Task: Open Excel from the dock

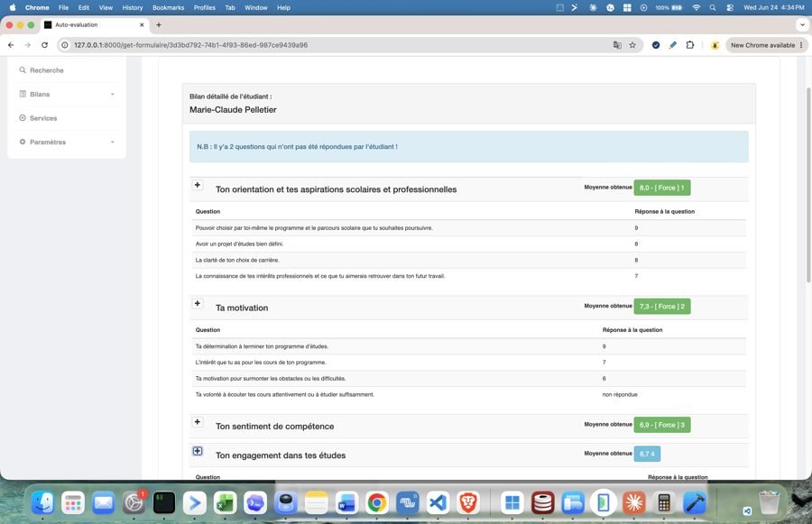Action: (225, 502)
